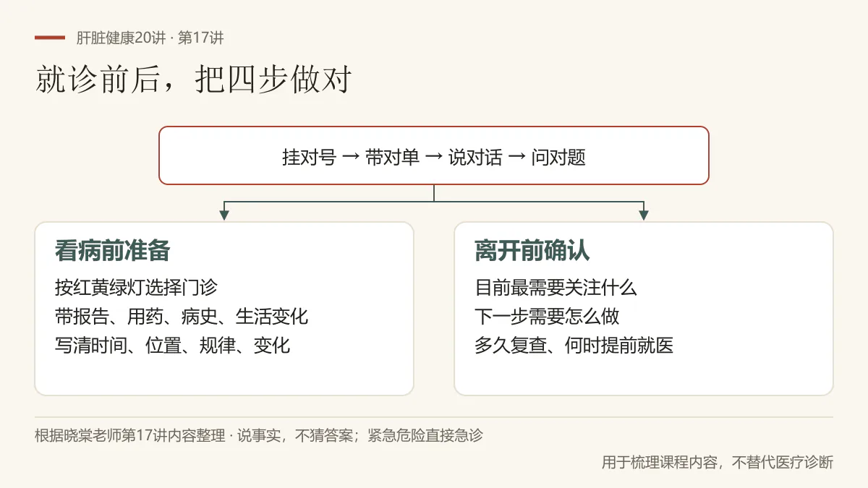Image resolution: width=868 pixels, height=488 pixels.
Task: Click the line "下一步需要怎么做"
Action: (x=547, y=317)
